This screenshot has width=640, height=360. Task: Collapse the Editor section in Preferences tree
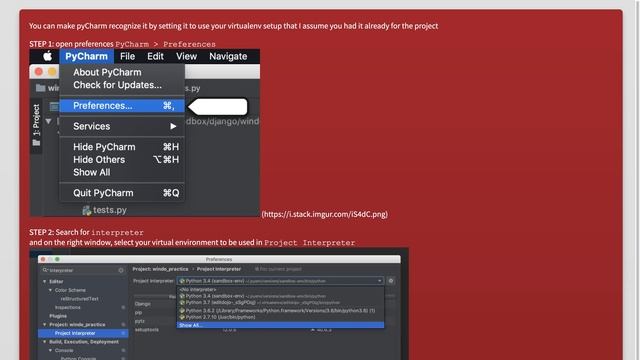tap(44, 282)
